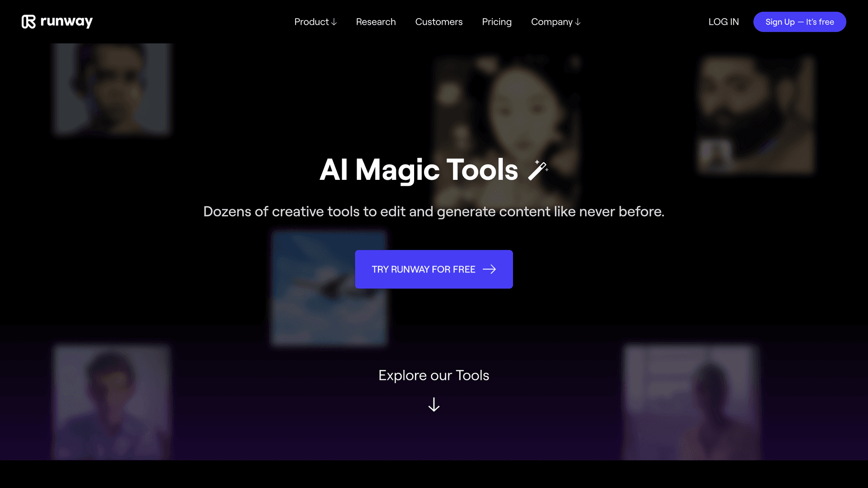Screen dimensions: 868x488
Task: Click the down arrow below Explore our Tools
Action: click(x=434, y=405)
